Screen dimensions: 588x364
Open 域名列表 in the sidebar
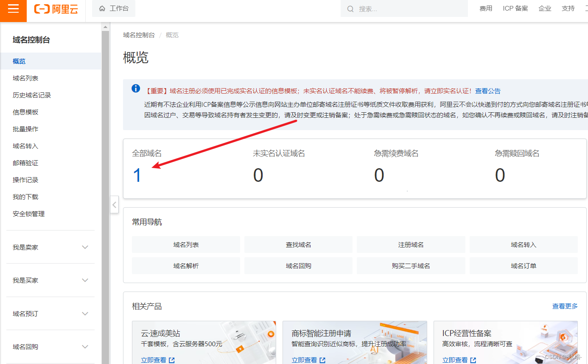point(26,78)
